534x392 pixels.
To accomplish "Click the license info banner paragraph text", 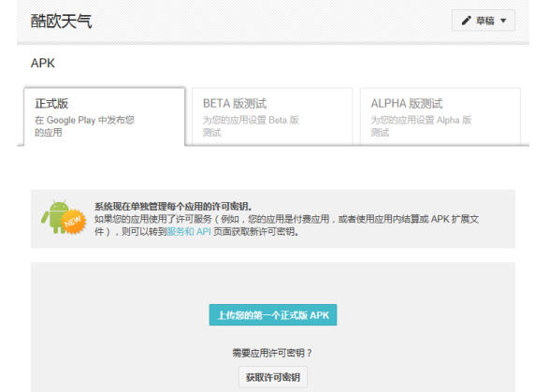I will point(287,225).
